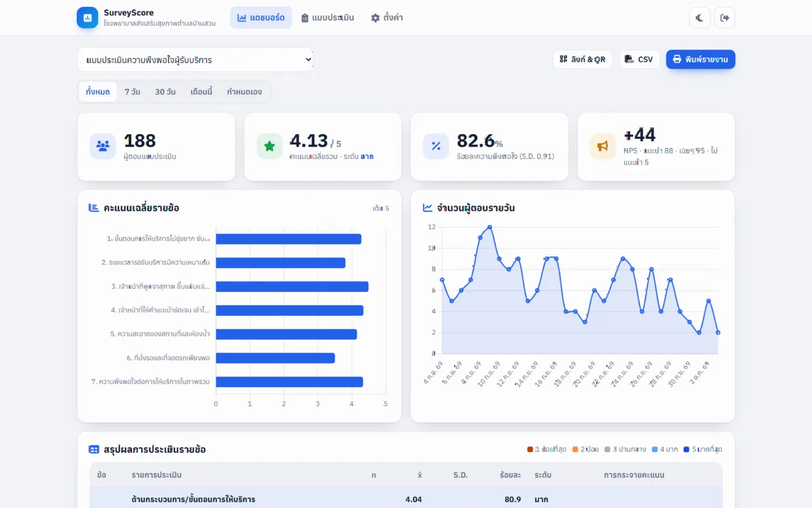Viewport: 812px width, 508px height.
Task: Click the bar for item 6 ที่นั่งรอ
Action: pos(275,358)
